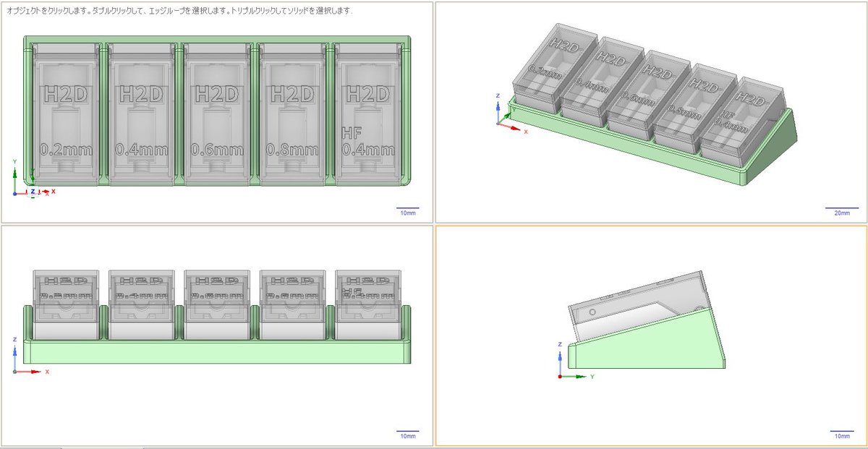Click the H2D label on the 0.8mm top-view box
868x449 pixels.
click(294, 95)
